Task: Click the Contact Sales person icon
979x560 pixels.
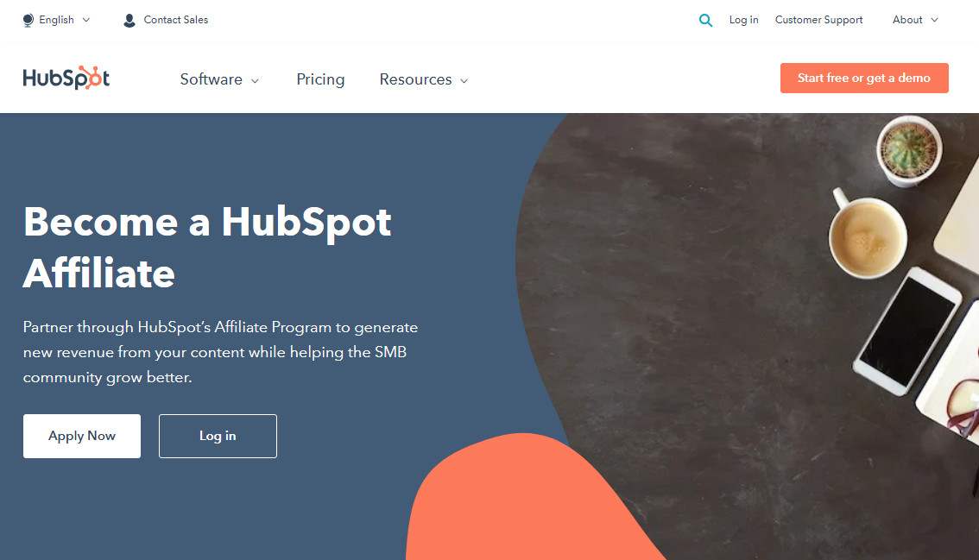Action: (x=129, y=21)
